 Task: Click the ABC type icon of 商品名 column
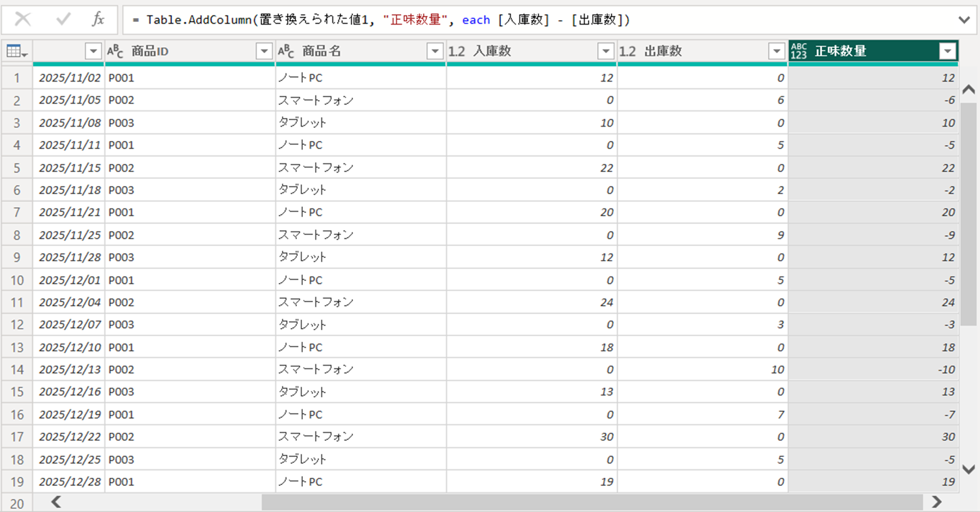(x=286, y=51)
